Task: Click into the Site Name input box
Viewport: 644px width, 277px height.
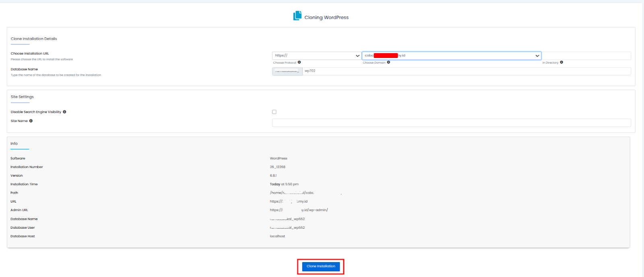Action: click(451, 123)
